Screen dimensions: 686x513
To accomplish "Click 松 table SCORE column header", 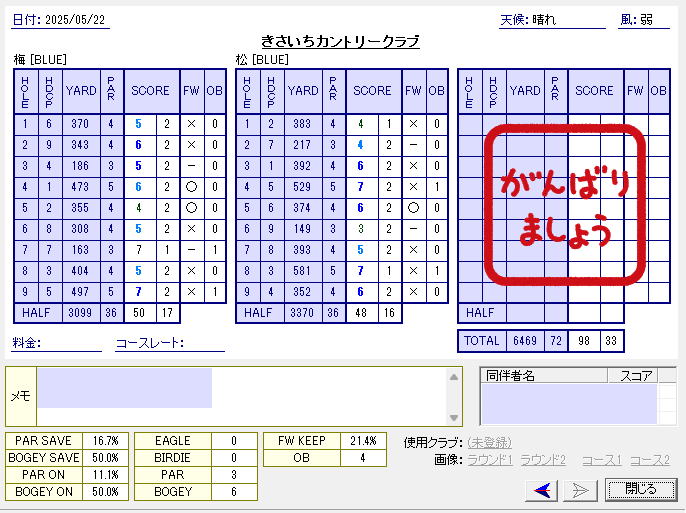I will tap(373, 91).
